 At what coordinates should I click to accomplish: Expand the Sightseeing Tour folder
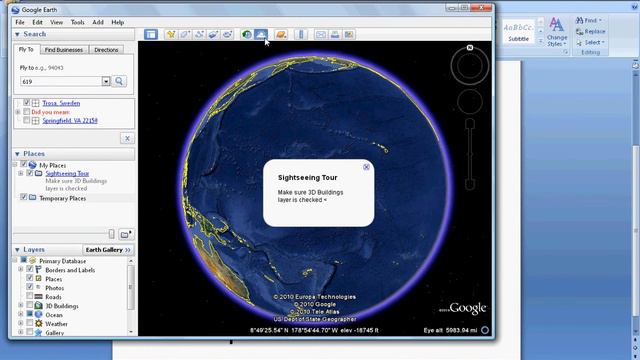click(x=20, y=173)
